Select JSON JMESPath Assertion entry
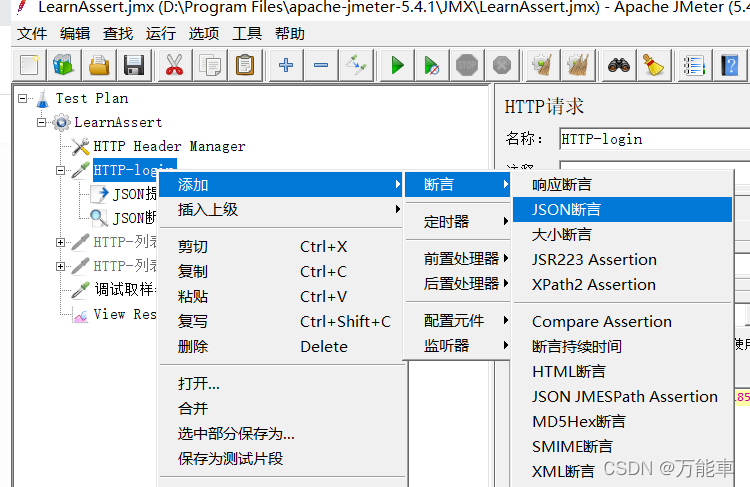Image resolution: width=750 pixels, height=487 pixels. coord(622,396)
